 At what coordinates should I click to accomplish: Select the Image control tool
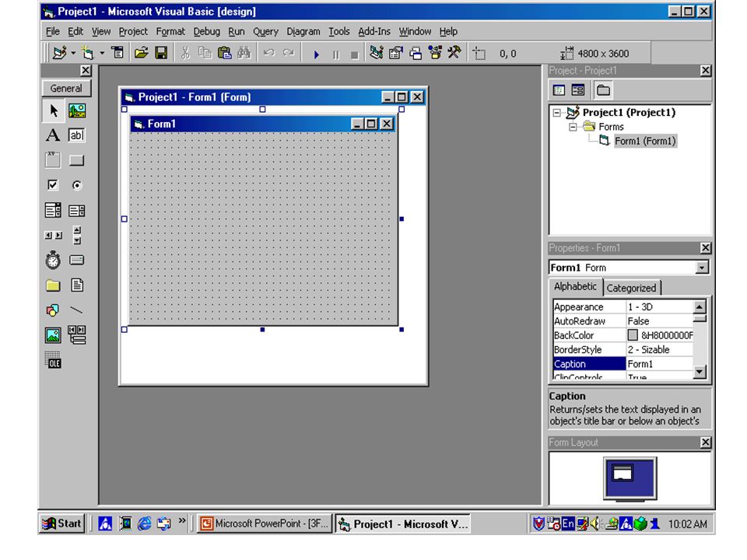coord(53,335)
